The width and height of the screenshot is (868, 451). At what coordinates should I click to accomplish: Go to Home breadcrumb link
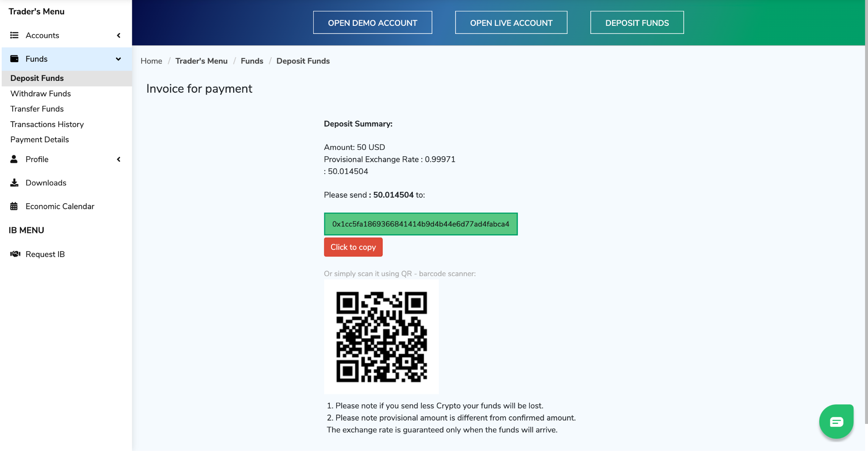pyautogui.click(x=151, y=61)
